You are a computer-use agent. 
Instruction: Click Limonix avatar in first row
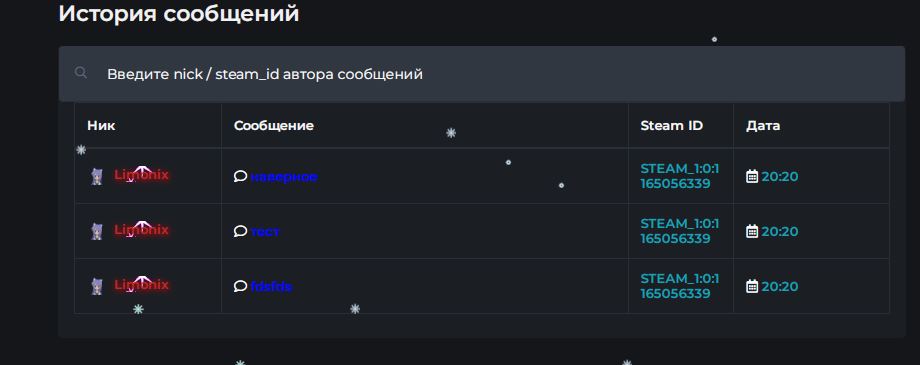(97, 176)
